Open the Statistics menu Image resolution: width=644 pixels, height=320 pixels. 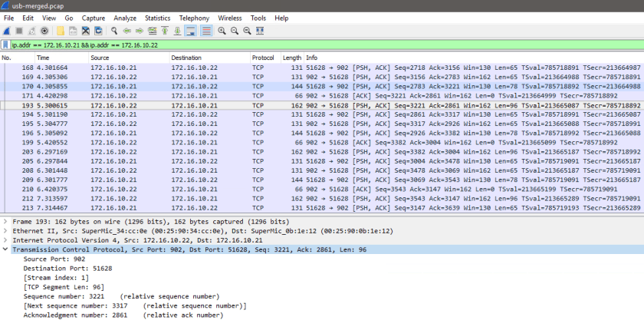157,18
